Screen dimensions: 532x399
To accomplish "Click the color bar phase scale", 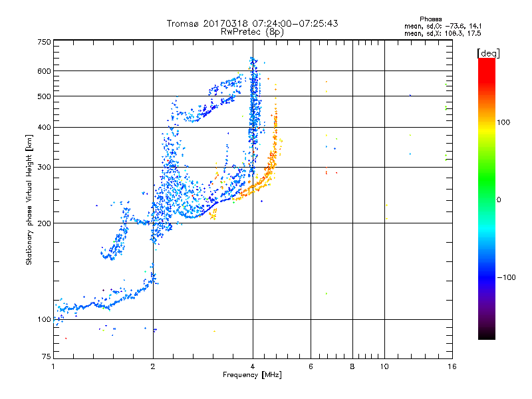I will pos(487,199).
